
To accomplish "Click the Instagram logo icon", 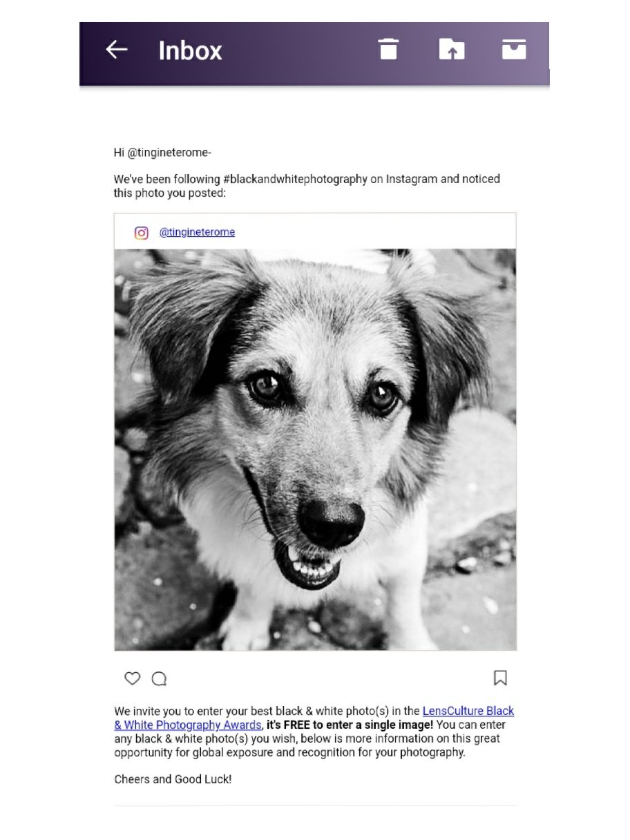I will point(142,233).
